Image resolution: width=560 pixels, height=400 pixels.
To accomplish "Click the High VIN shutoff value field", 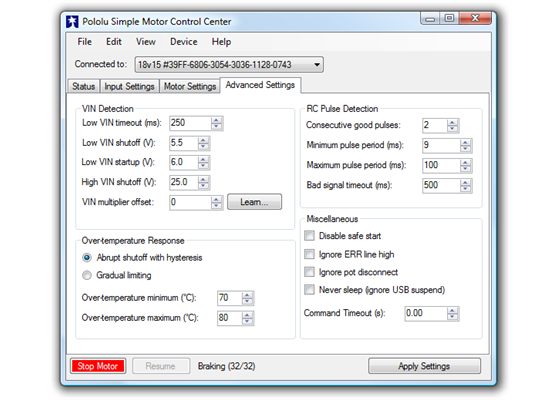I will [x=184, y=182].
